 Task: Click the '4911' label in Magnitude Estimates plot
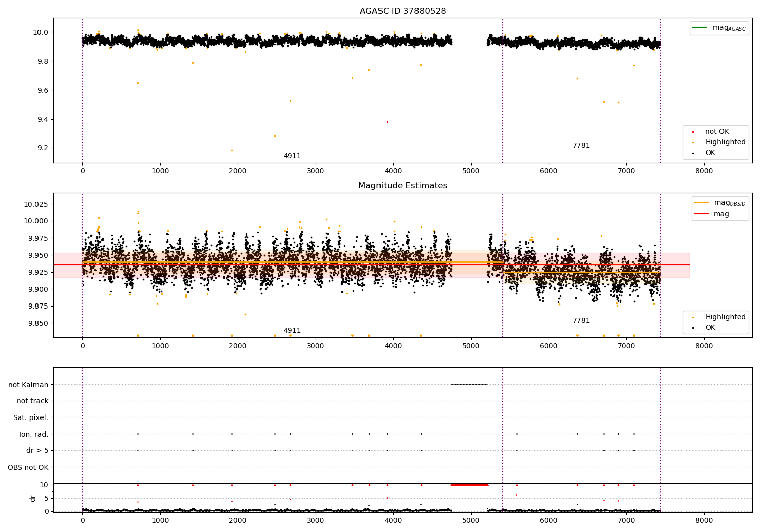pos(292,331)
